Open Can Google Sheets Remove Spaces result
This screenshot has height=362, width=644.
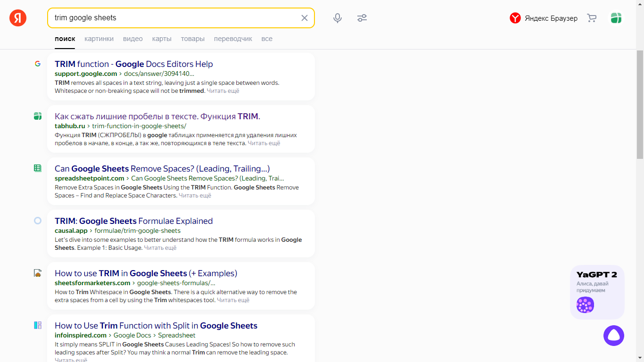162,169
